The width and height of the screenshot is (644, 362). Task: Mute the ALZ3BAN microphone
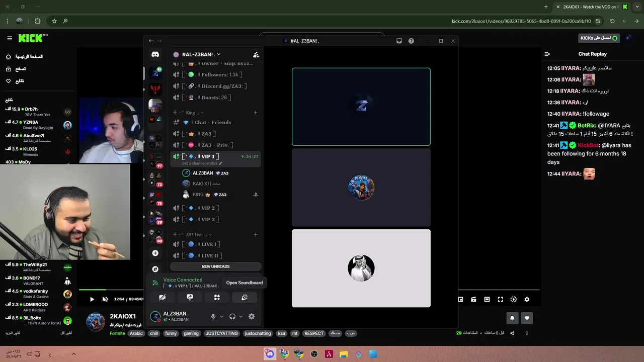tap(213, 316)
